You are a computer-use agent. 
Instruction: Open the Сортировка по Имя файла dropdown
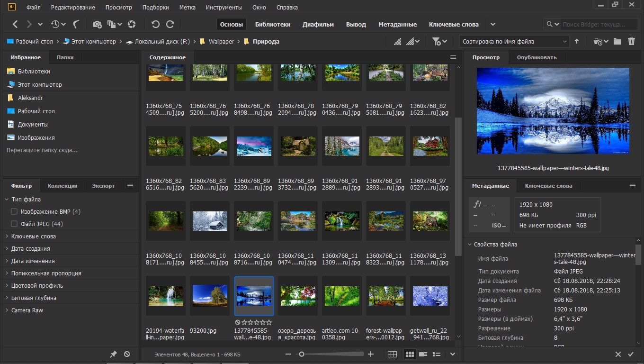(514, 42)
